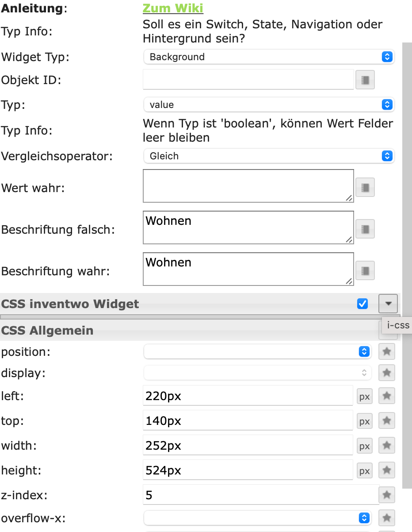Collapse the CSS inventwo Widget section
This screenshot has width=412, height=532.
pyautogui.click(x=388, y=304)
